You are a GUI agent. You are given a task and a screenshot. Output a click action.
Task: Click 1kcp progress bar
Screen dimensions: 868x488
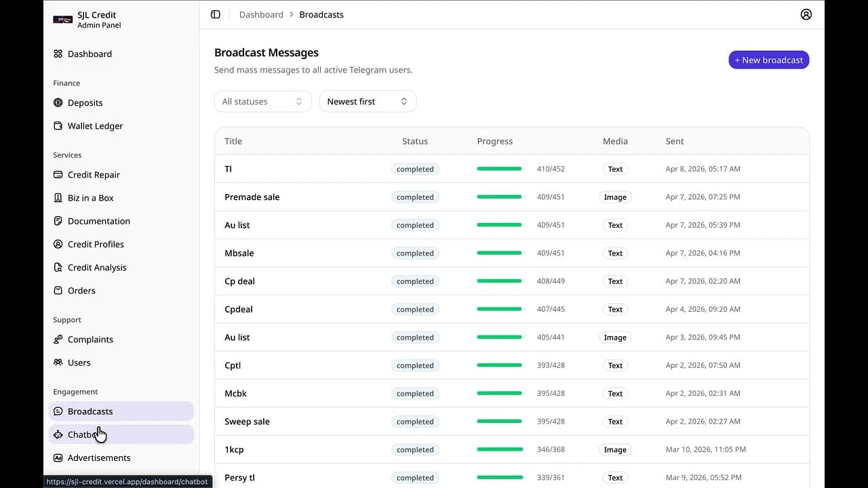click(x=500, y=449)
